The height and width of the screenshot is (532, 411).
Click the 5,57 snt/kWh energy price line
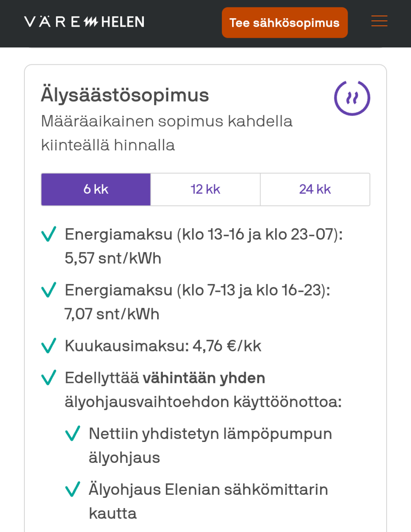point(113,258)
